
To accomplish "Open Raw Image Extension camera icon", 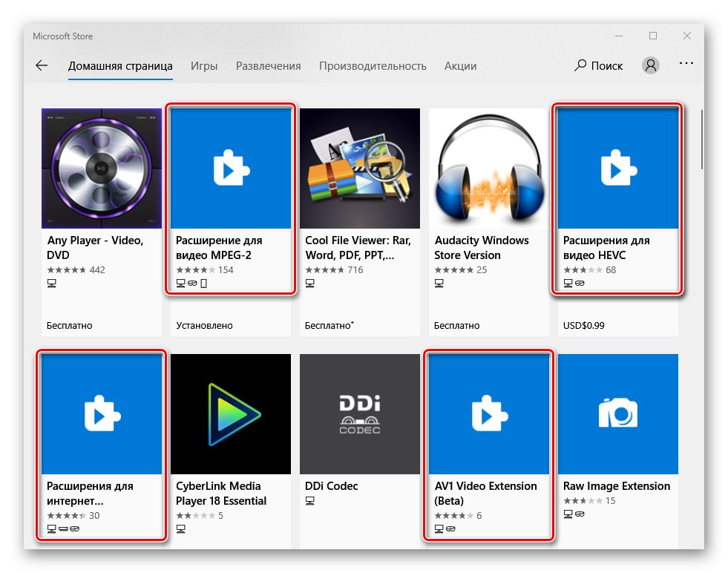I will coord(618,413).
